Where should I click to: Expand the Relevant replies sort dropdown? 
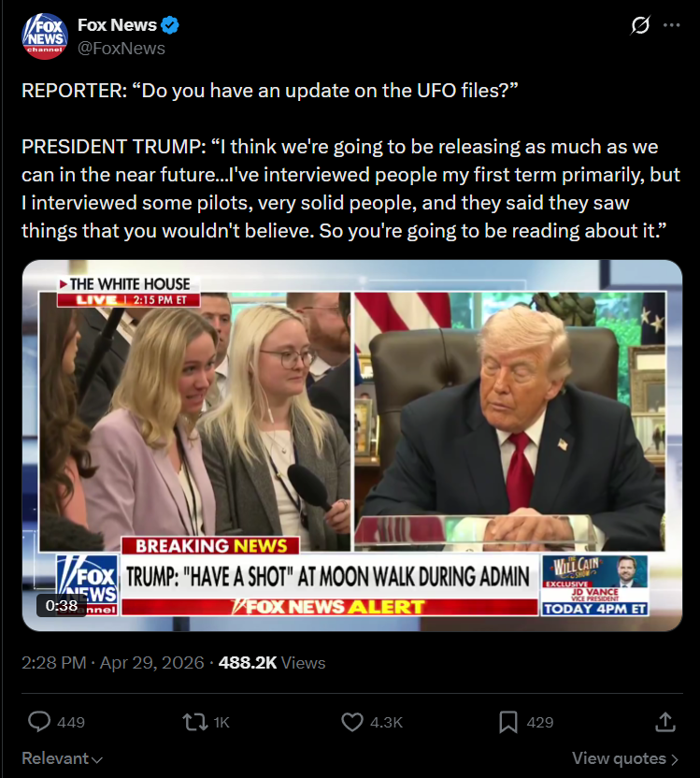tap(62, 758)
